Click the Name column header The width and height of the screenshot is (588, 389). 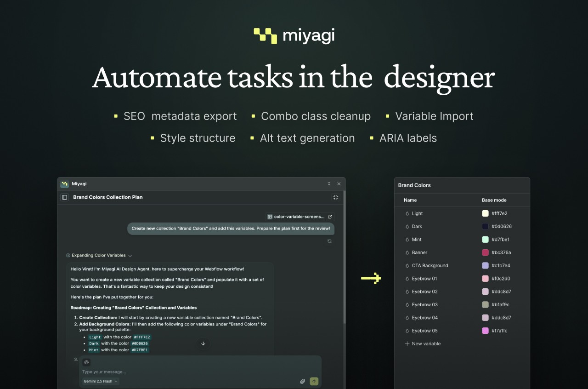[x=410, y=200]
